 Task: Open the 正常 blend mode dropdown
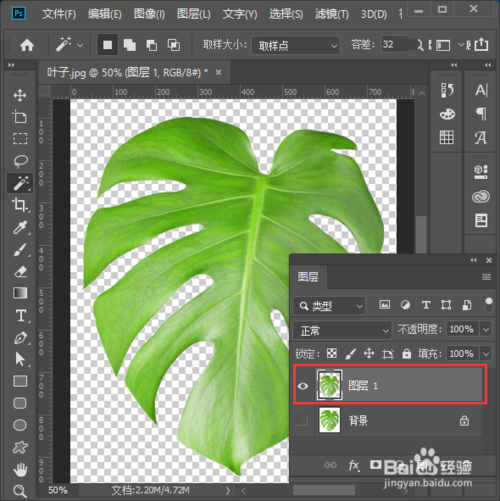(x=342, y=331)
